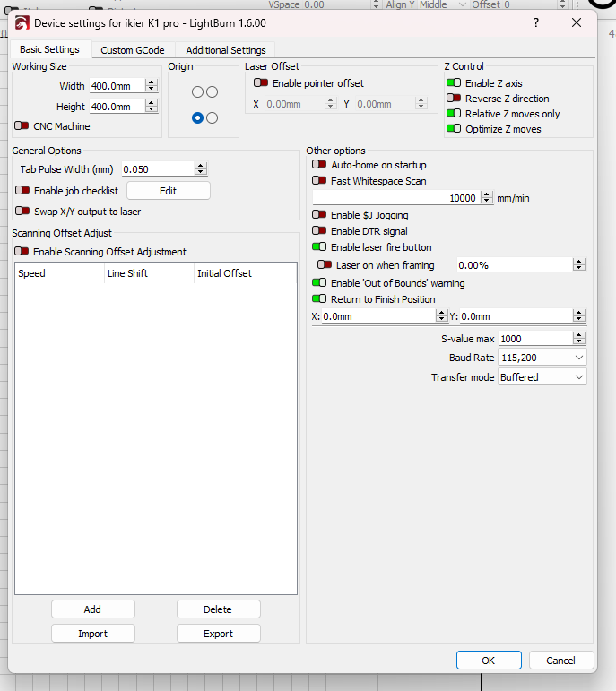Click the Initial Offset column header
This screenshot has height=691, width=616.
(x=245, y=273)
